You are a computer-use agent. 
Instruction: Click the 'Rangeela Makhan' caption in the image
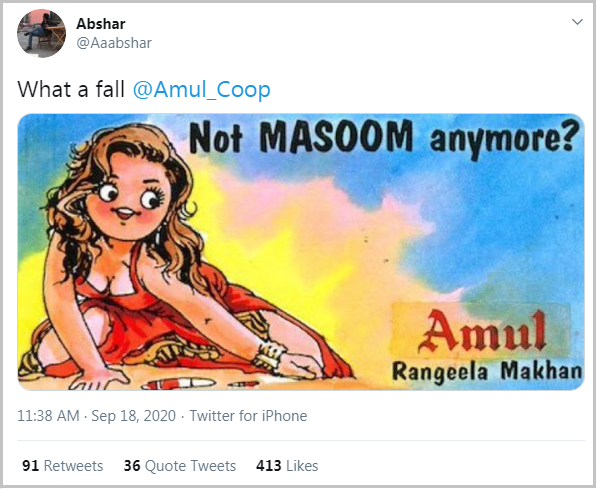(487, 371)
